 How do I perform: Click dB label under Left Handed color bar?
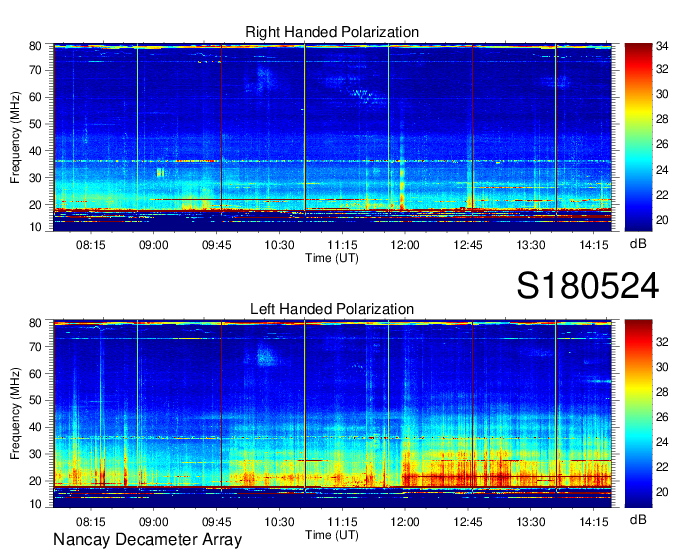(638, 519)
